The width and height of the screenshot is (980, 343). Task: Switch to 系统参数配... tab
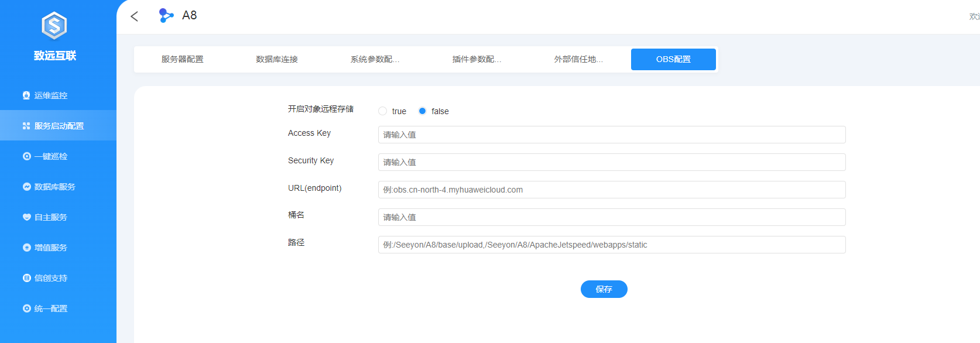[x=375, y=59]
